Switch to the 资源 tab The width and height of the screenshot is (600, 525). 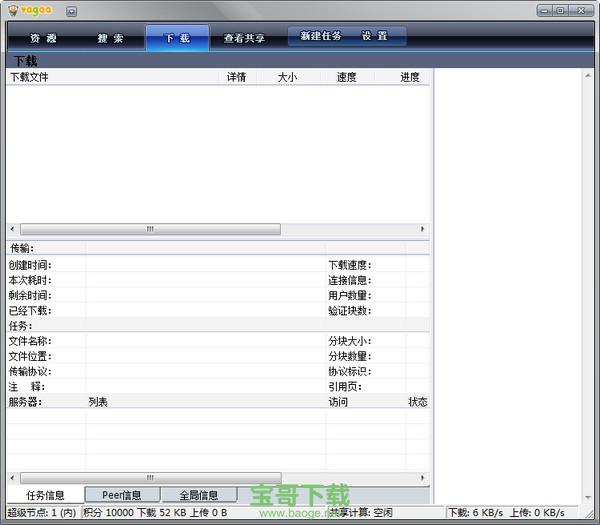click(x=43, y=38)
